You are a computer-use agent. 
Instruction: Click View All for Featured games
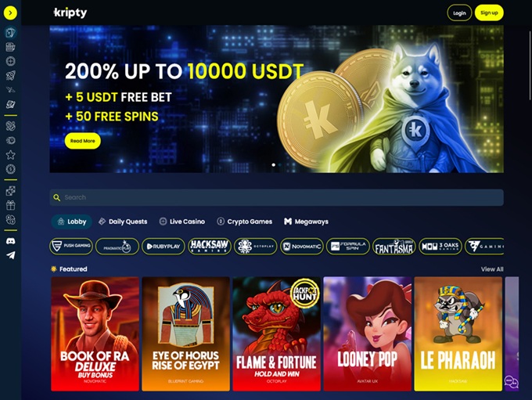[492, 269]
